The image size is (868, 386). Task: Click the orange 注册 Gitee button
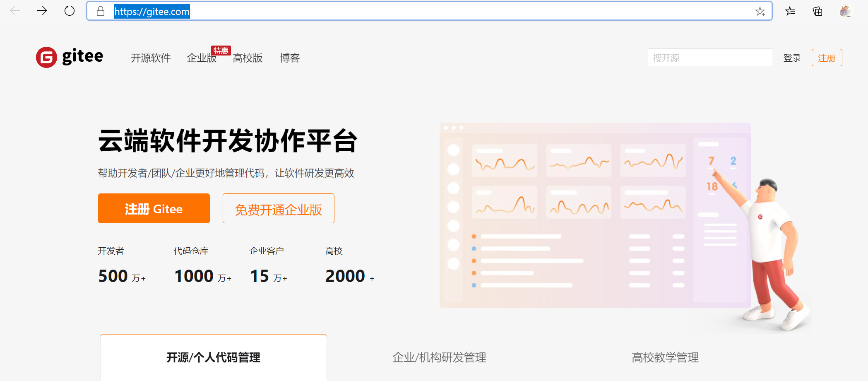(x=154, y=208)
